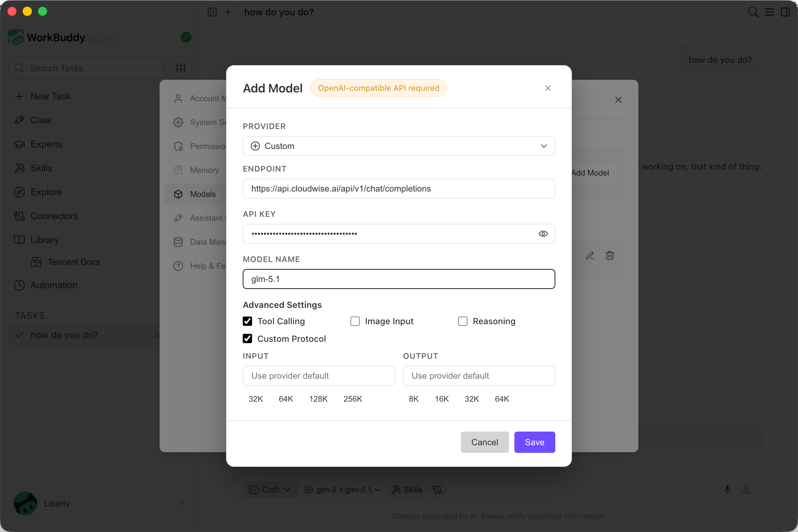The height and width of the screenshot is (532, 798).
Task: Click the Endpoint URL field
Action: coord(399,189)
